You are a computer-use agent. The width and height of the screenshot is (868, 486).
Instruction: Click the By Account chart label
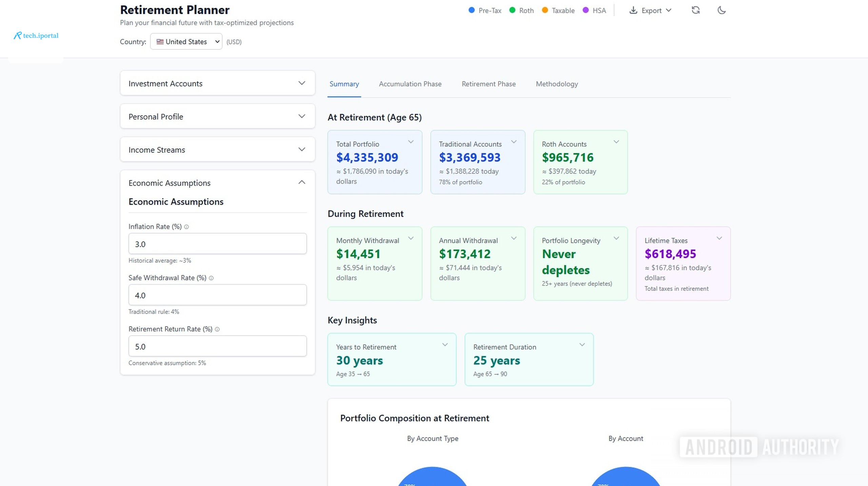[x=626, y=439]
